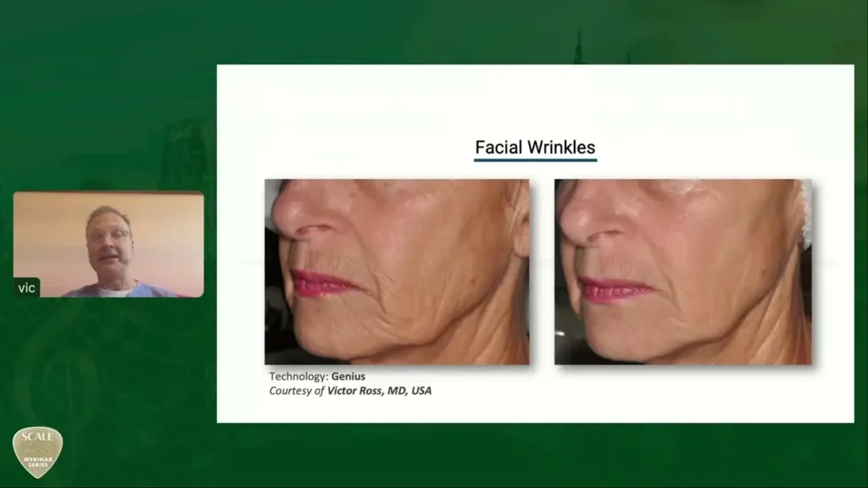Click the SCALE Webinar Series guitar-pick logo
Image resolution: width=868 pixels, height=488 pixels.
pos(37,452)
